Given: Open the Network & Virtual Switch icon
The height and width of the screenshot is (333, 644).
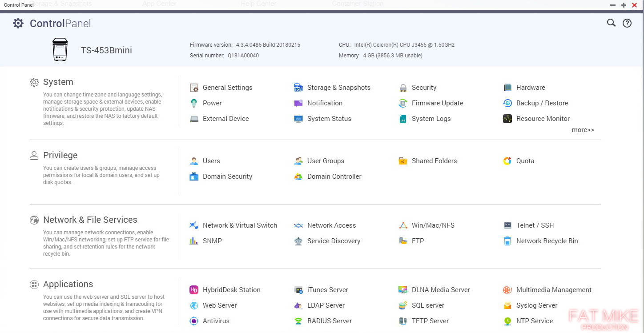Looking at the screenshot, I should (x=194, y=225).
